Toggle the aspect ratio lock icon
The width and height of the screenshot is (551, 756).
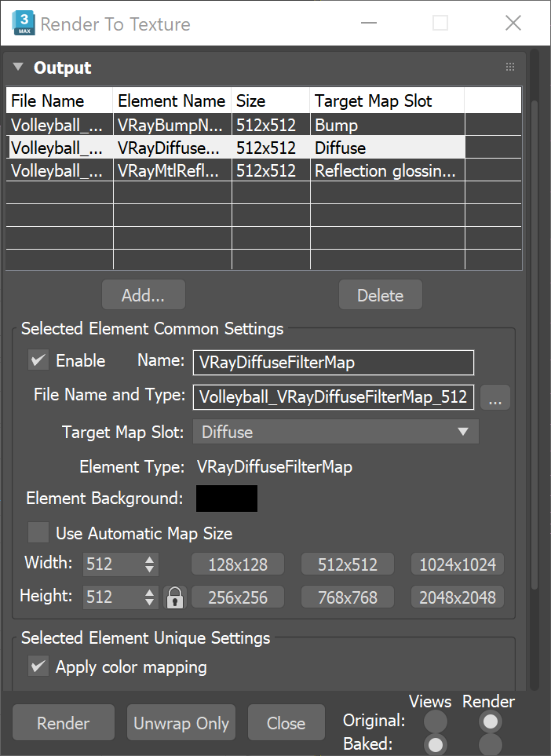click(x=175, y=597)
